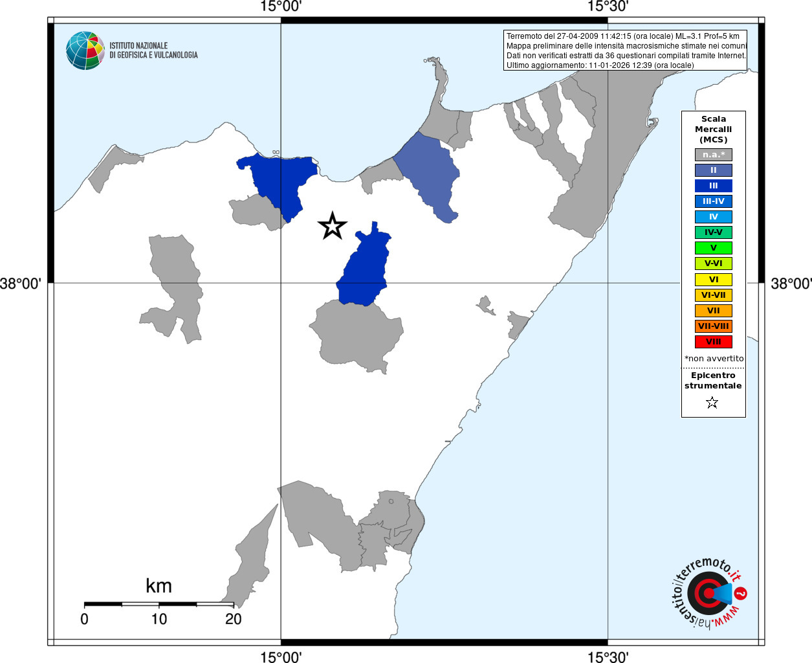
Task: Select the II intensity legend swatch
Action: [714, 170]
